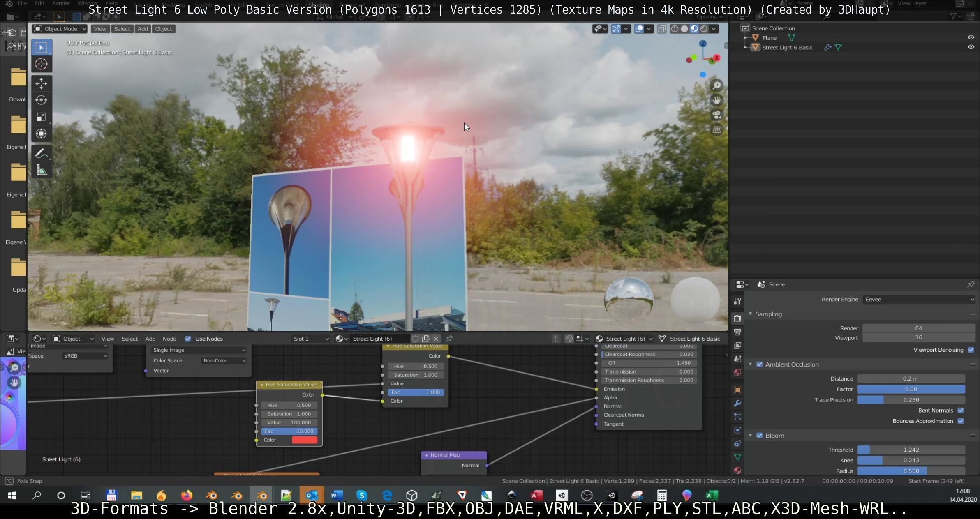This screenshot has width=980, height=519.
Task: Adjust the Ambient Occlusion Factor slider
Action: [911, 389]
